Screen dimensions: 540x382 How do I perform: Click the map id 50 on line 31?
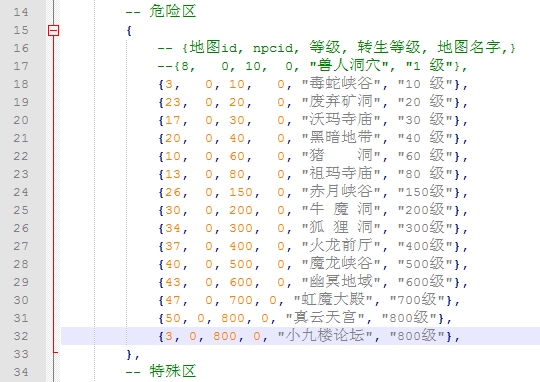(x=173, y=318)
